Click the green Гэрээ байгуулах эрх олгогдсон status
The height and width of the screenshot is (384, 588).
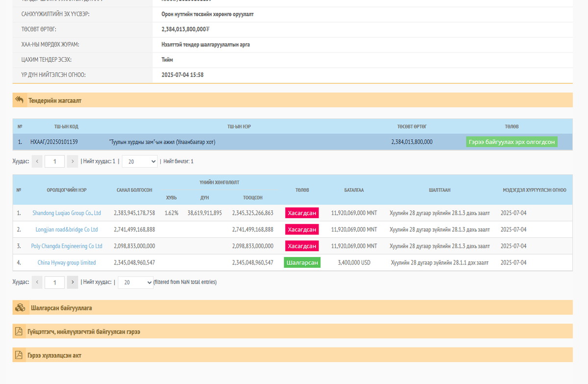tap(512, 142)
